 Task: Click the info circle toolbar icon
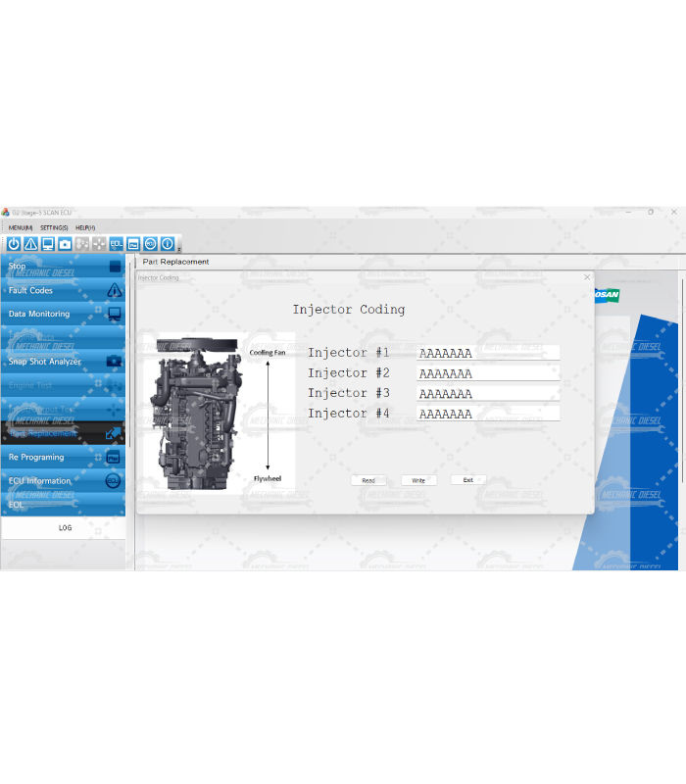(168, 244)
